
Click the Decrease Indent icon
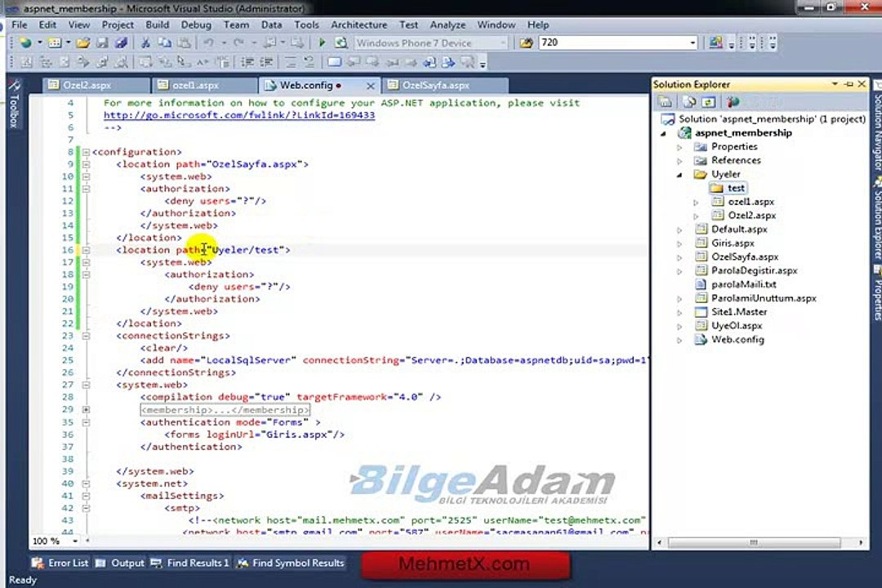(247, 62)
